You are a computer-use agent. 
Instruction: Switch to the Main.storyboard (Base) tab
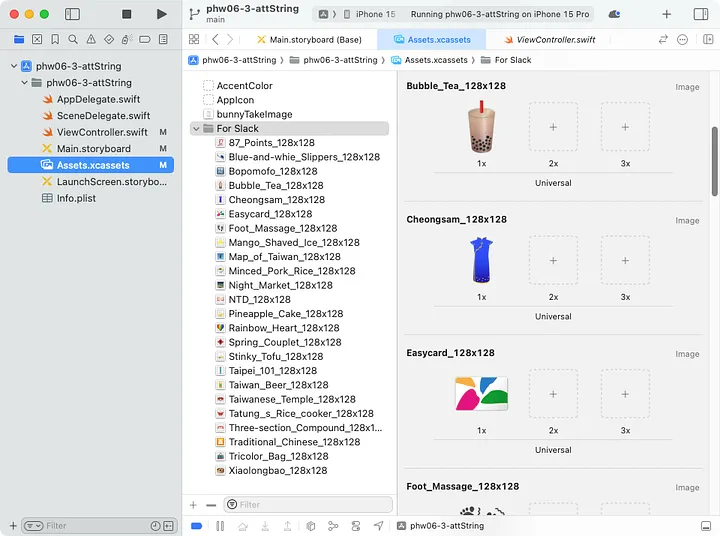pyautogui.click(x=309, y=40)
